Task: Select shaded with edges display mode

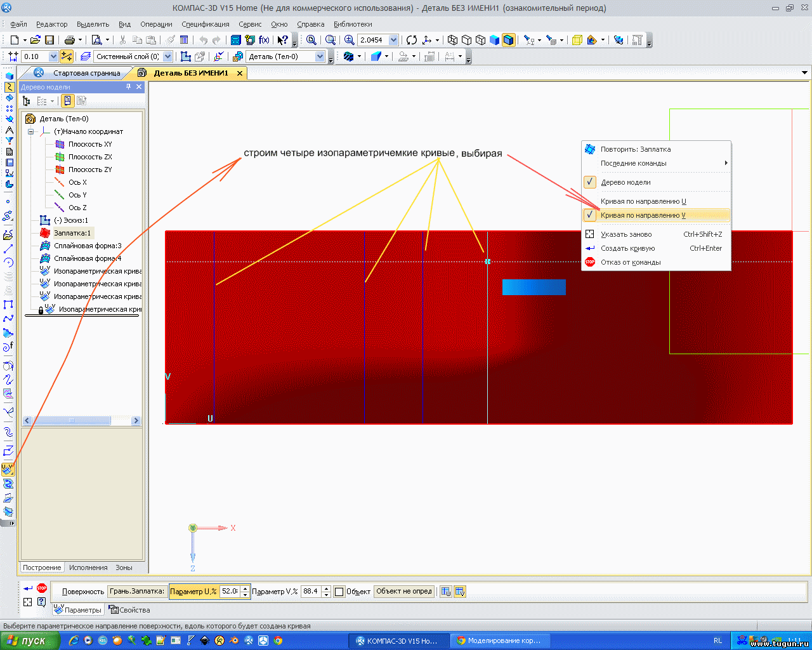Action: (x=508, y=40)
